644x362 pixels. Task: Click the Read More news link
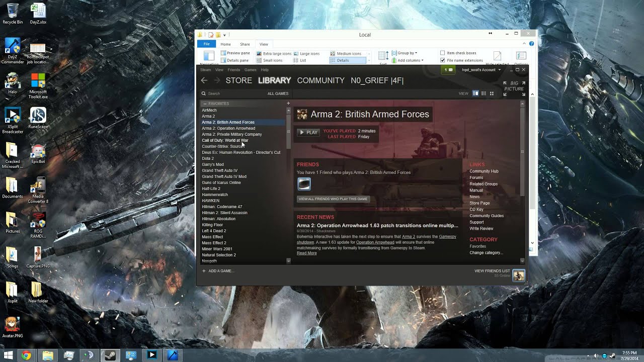[307, 253]
